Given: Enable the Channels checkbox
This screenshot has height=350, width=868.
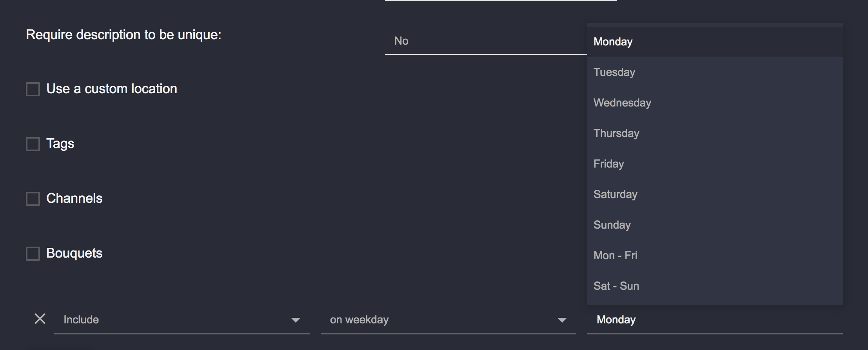Looking at the screenshot, I should [33, 199].
